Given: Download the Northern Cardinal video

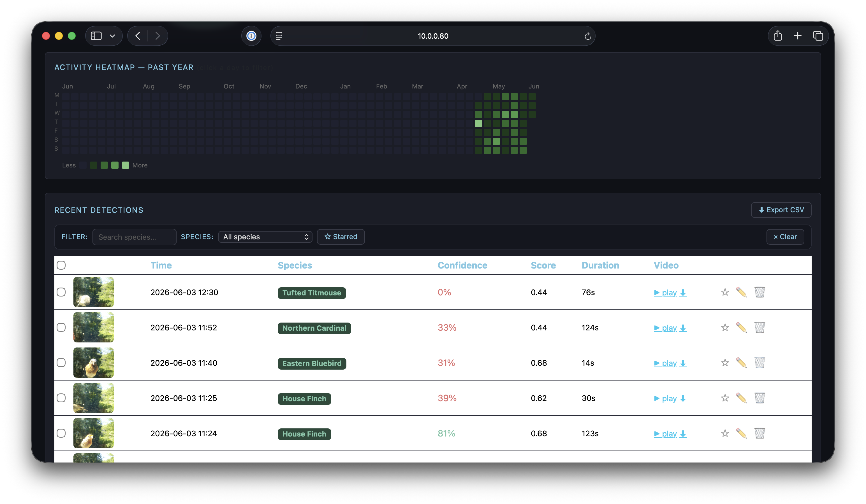Looking at the screenshot, I should (x=683, y=328).
